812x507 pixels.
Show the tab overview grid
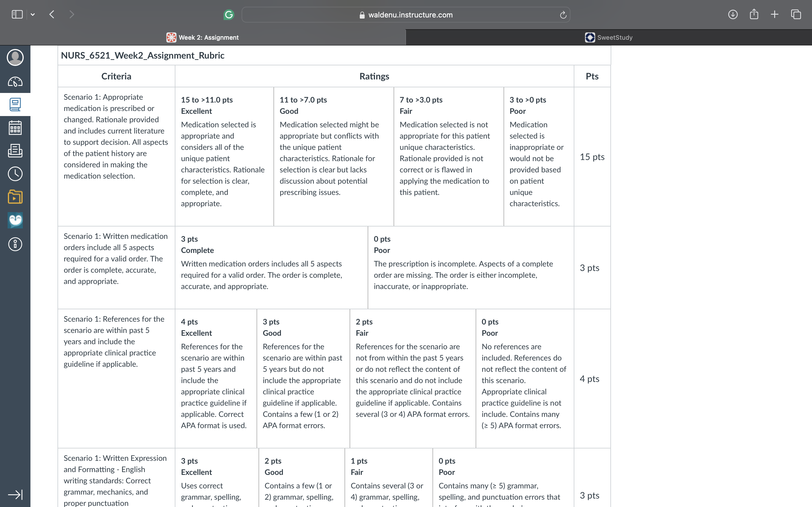(x=796, y=14)
